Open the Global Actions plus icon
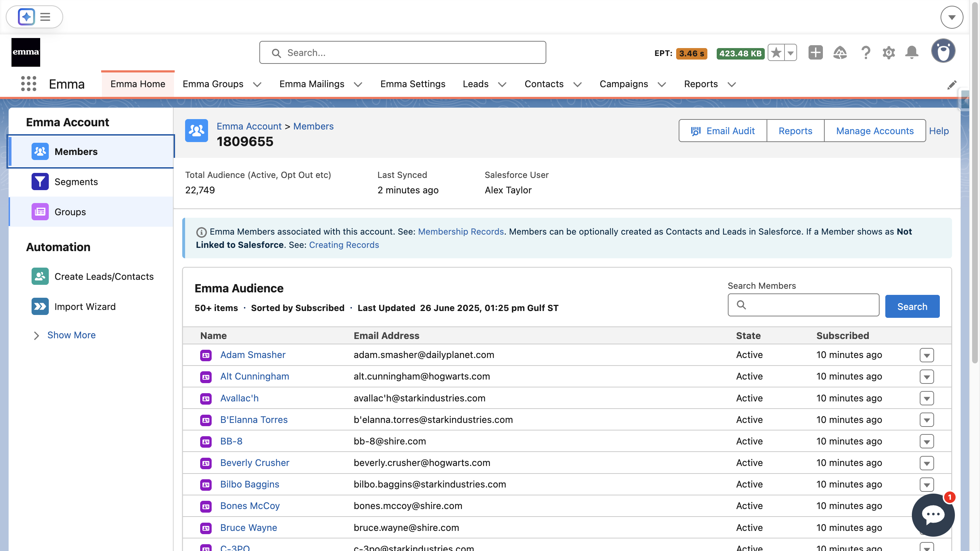 [x=815, y=52]
